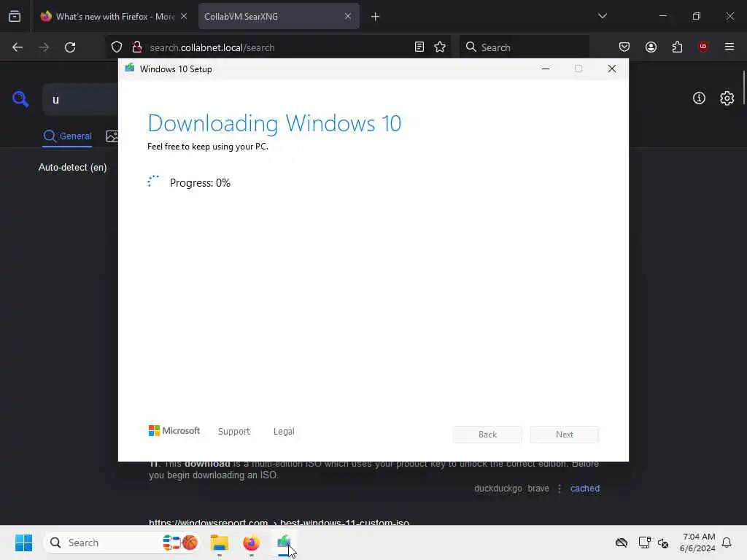Click the SearXNG query input field

pyautogui.click(x=80, y=99)
